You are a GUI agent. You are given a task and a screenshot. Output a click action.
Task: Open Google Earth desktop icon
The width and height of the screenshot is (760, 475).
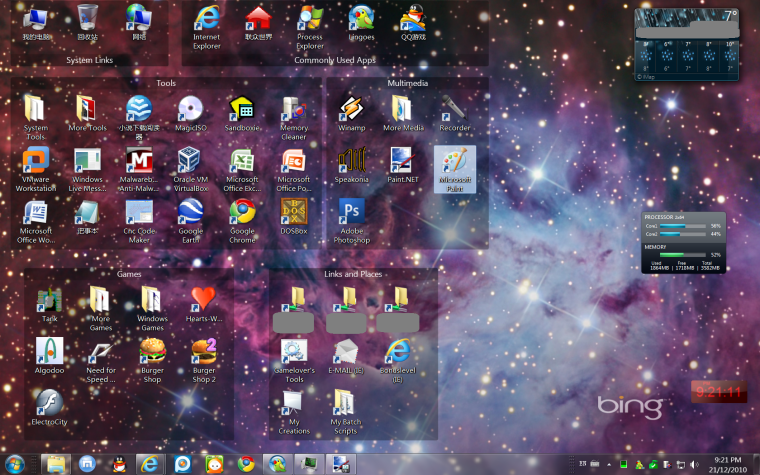click(x=189, y=212)
